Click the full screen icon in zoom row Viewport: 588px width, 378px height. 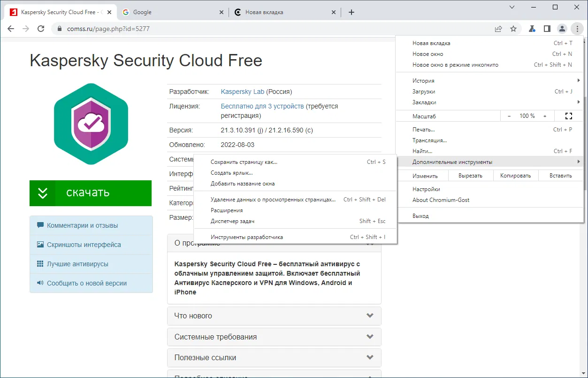click(569, 116)
